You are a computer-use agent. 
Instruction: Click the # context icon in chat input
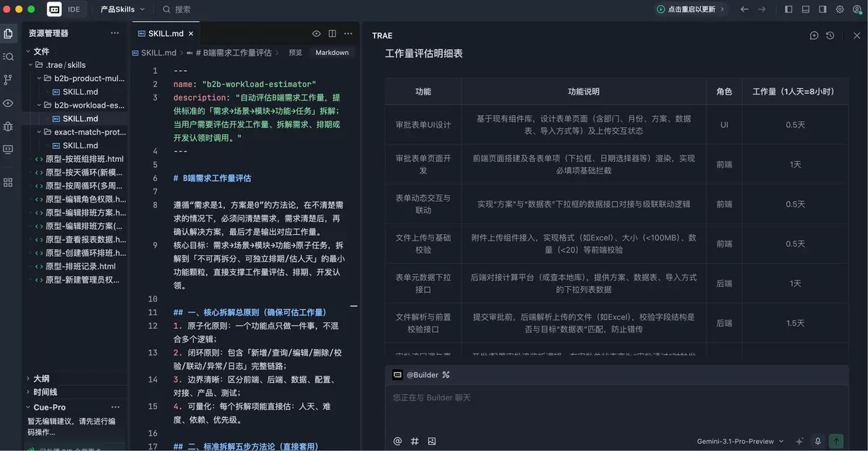click(x=414, y=441)
